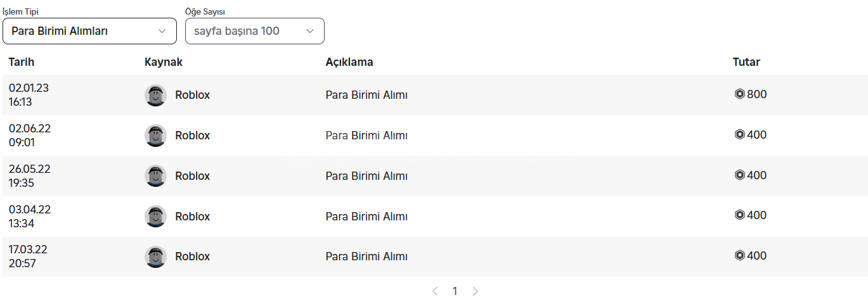868x297 pixels.
Task: Go to the next page arrow
Action: [475, 291]
